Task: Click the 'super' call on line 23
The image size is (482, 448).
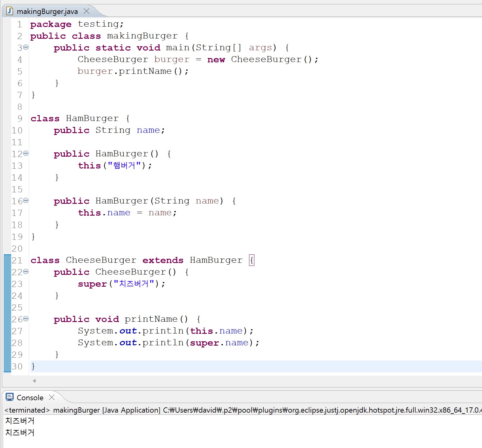Action: [92, 284]
